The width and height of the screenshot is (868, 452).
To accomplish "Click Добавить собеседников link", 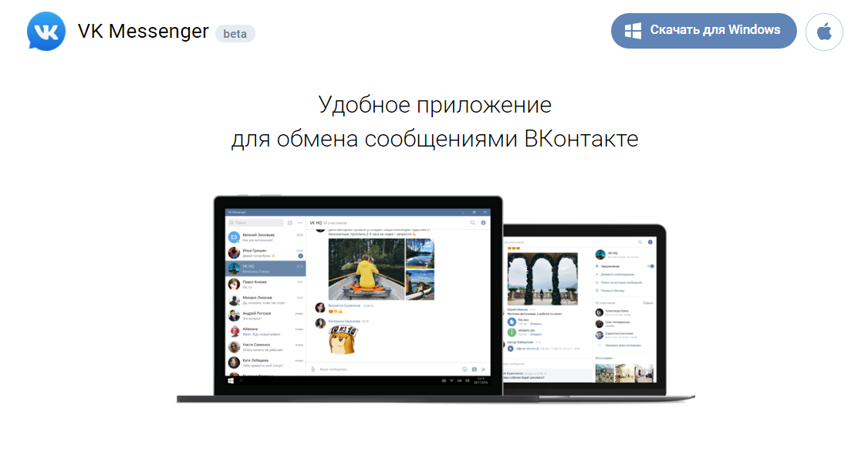I will [617, 275].
